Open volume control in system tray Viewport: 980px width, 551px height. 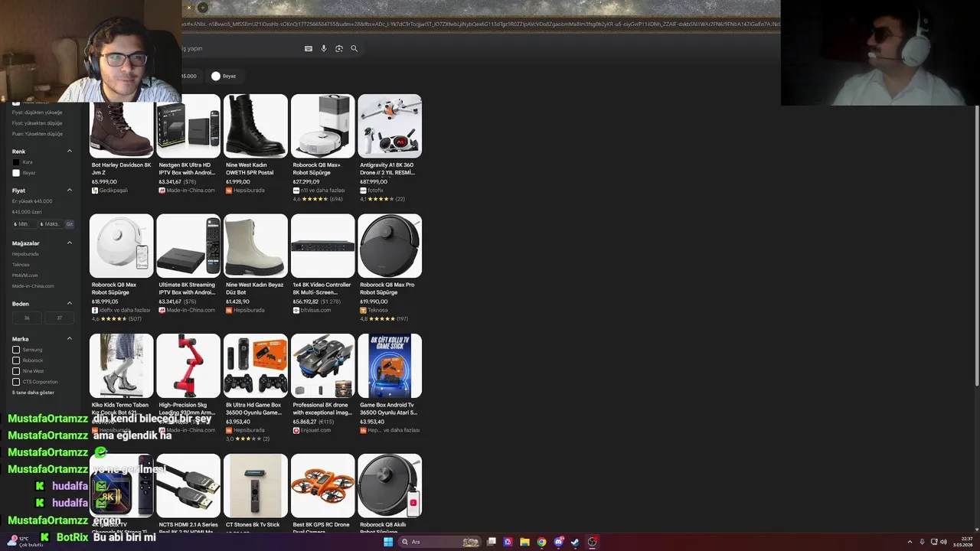[943, 542]
